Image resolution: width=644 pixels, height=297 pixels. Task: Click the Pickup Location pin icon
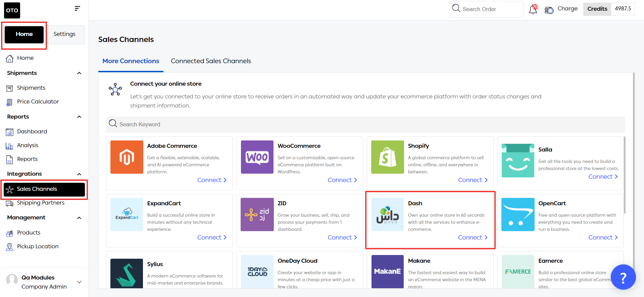[10, 247]
